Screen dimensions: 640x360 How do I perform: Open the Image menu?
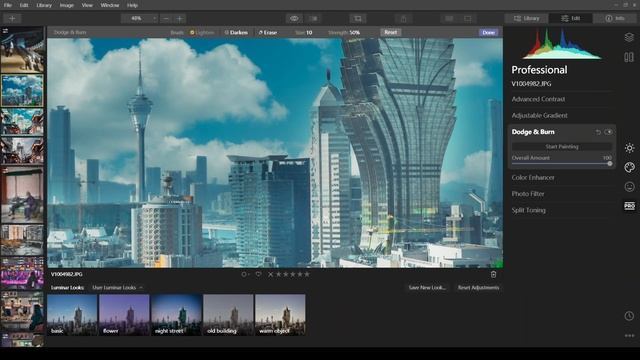pos(67,5)
